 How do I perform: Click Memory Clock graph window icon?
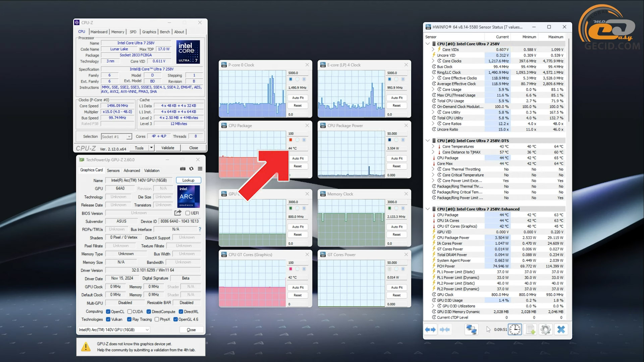(x=323, y=194)
